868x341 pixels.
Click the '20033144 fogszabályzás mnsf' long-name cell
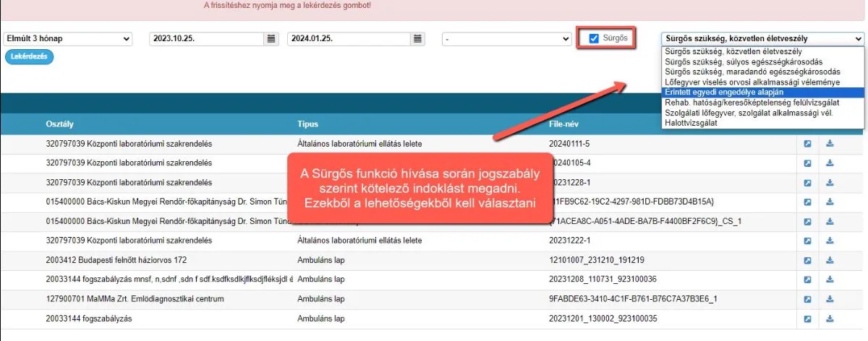(x=169, y=280)
